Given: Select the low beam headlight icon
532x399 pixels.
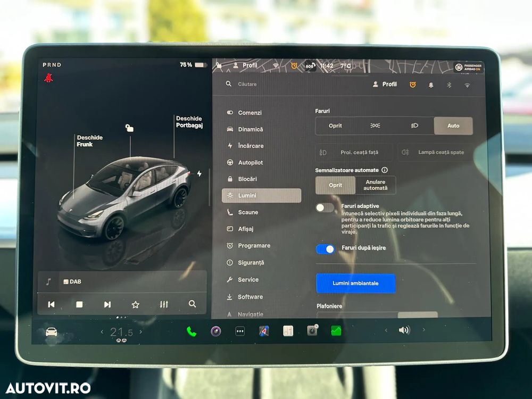Looking at the screenshot, I should point(414,126).
